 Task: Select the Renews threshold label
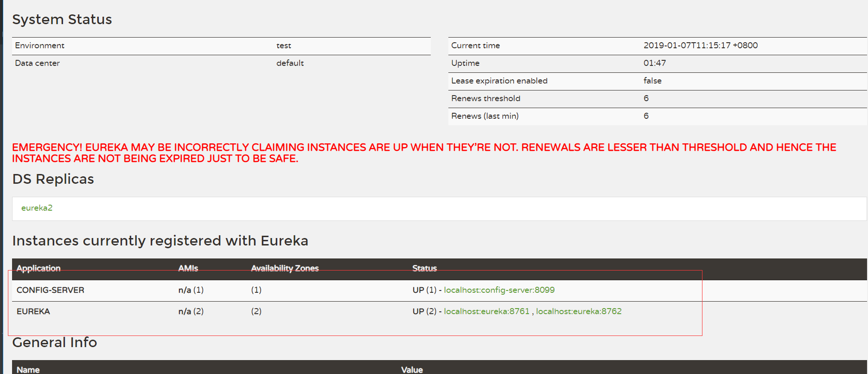(485, 98)
